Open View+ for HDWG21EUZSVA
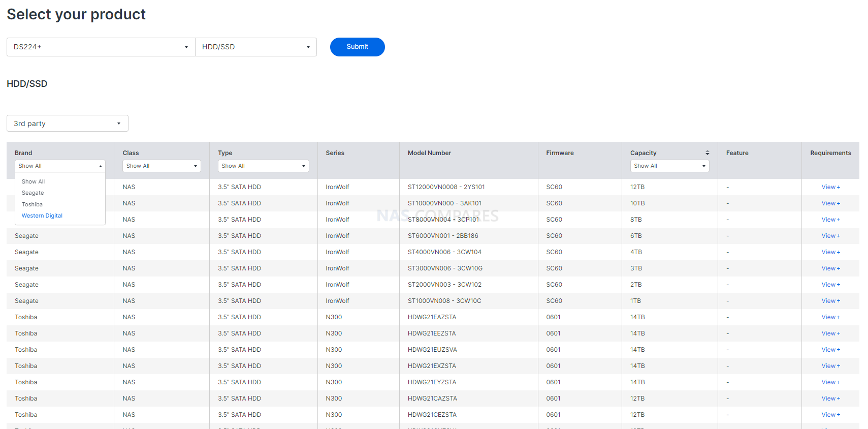 pos(831,350)
